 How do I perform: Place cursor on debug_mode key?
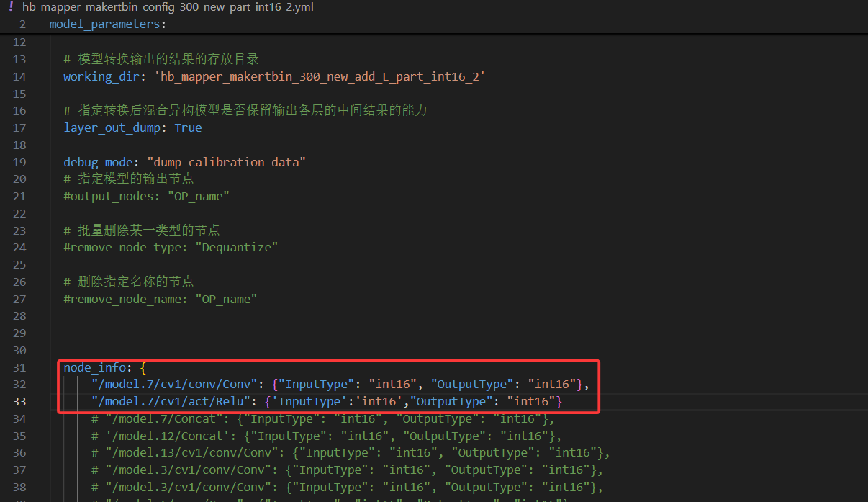(98, 162)
